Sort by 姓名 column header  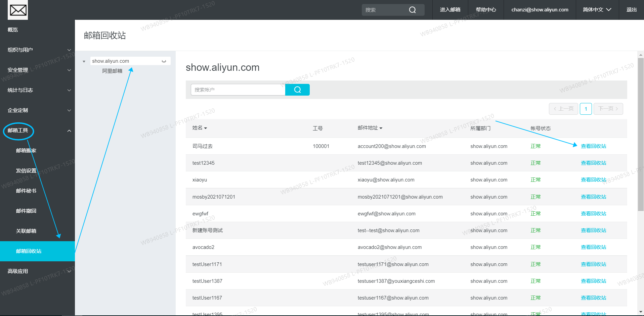[200, 128]
